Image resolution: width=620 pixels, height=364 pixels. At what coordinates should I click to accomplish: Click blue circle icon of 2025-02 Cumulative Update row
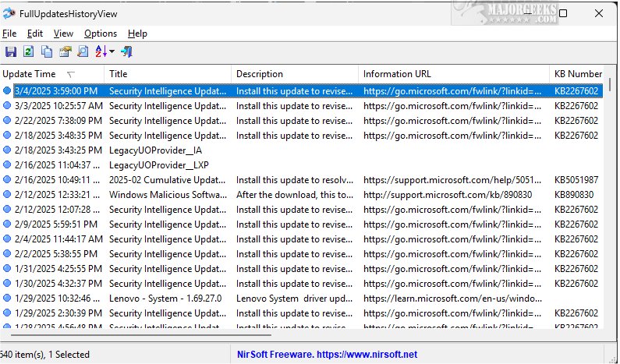pyautogui.click(x=7, y=179)
